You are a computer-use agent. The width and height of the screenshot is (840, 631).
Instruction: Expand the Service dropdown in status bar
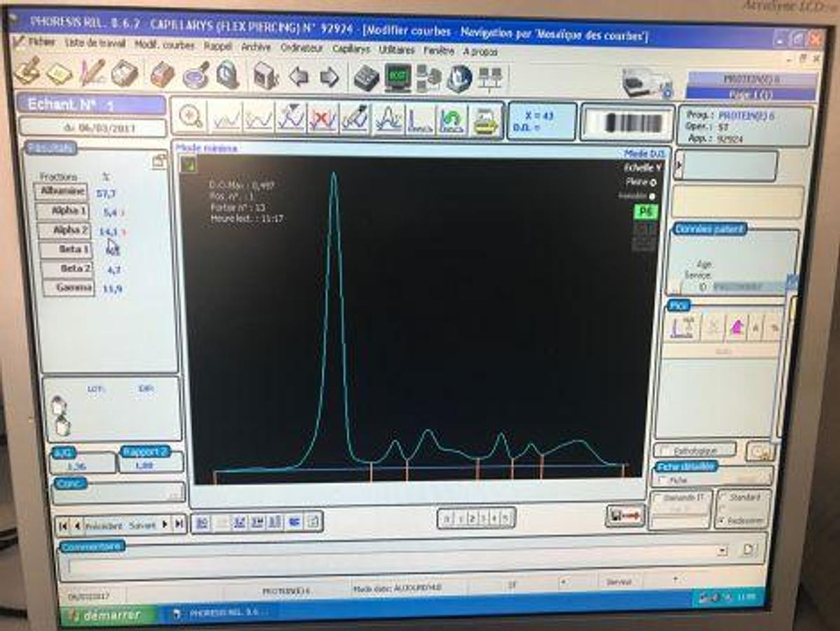(675, 581)
